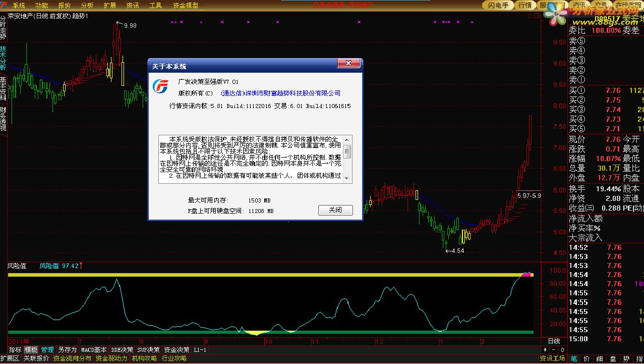
Task: Open the 资讯 menu
Action: click(x=132, y=6)
